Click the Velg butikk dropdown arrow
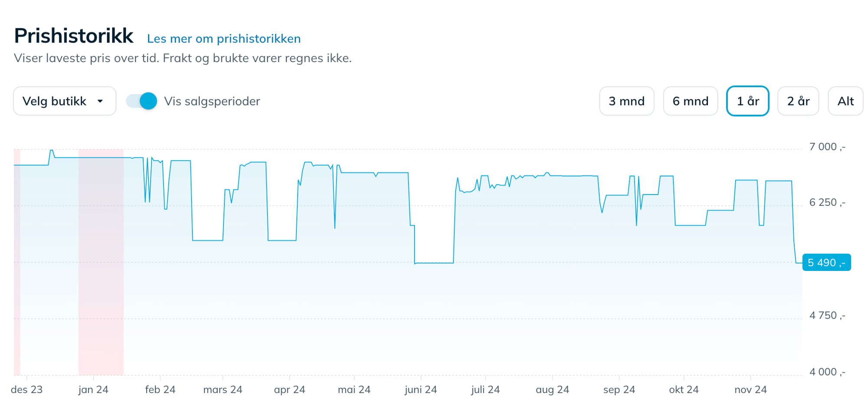 pyautogui.click(x=100, y=101)
